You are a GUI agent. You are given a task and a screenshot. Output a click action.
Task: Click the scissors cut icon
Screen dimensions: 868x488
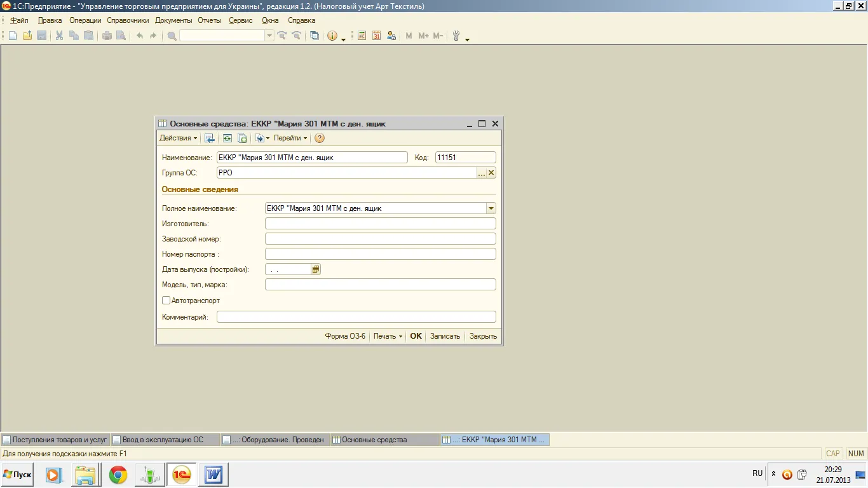[x=59, y=36]
